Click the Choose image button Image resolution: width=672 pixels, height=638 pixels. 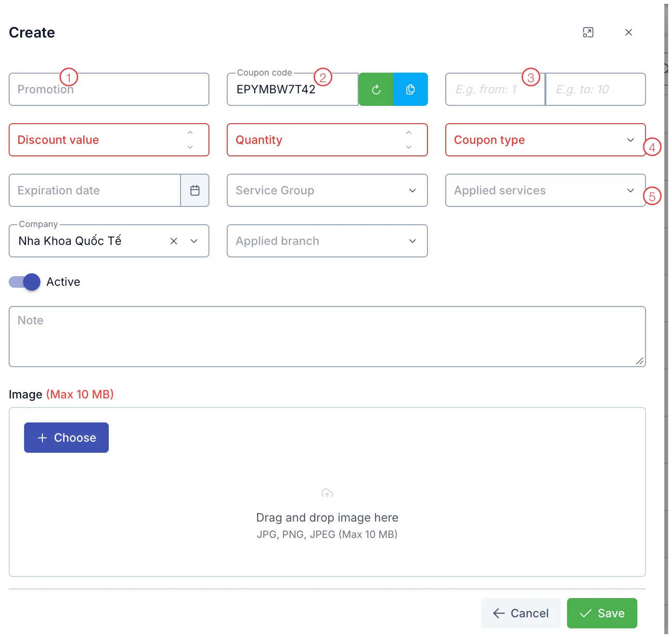pyautogui.click(x=66, y=438)
